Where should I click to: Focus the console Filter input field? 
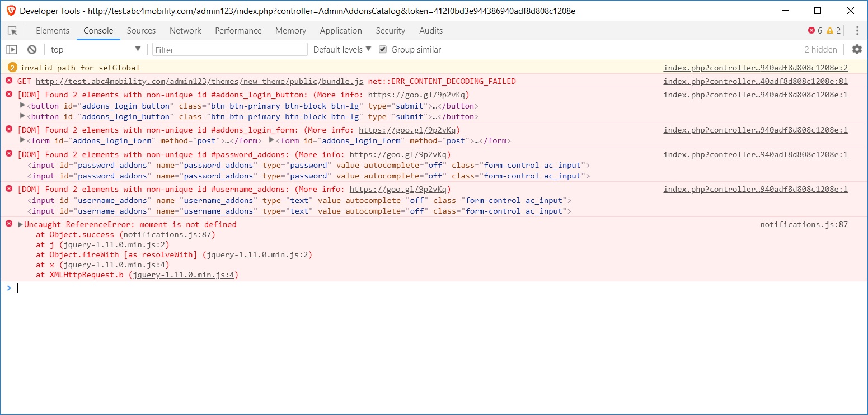coord(230,50)
